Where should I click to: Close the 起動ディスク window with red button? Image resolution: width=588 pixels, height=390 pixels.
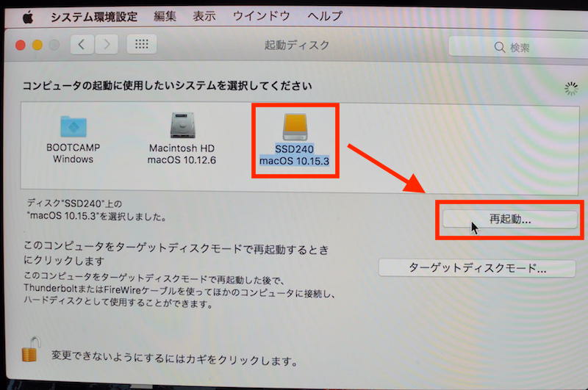click(21, 46)
